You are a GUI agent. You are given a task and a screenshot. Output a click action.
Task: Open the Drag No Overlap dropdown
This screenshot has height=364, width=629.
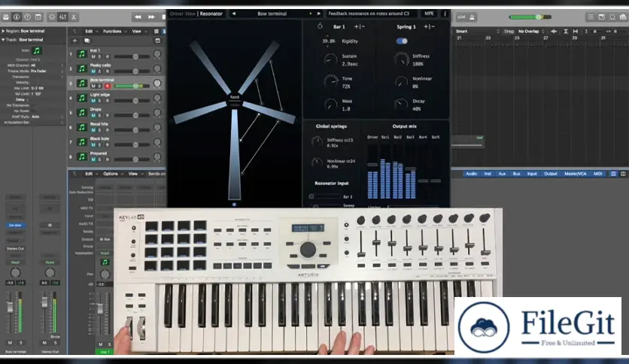pyautogui.click(x=531, y=31)
